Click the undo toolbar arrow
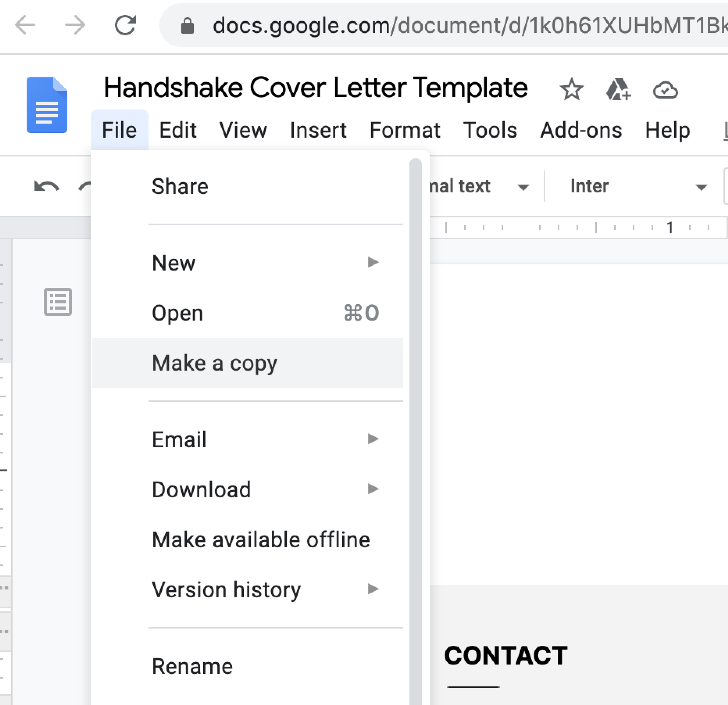 click(46, 186)
